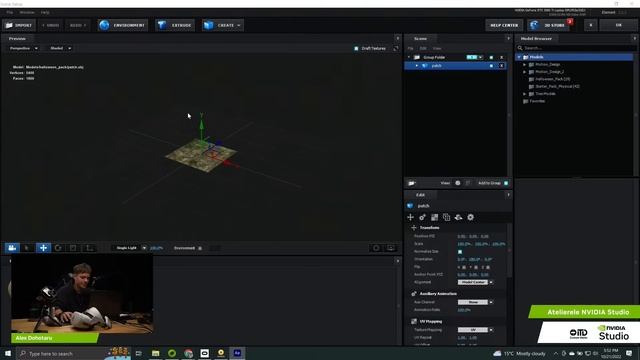
Task: Open the Scene panel View menu
Action: [x=437, y=49]
